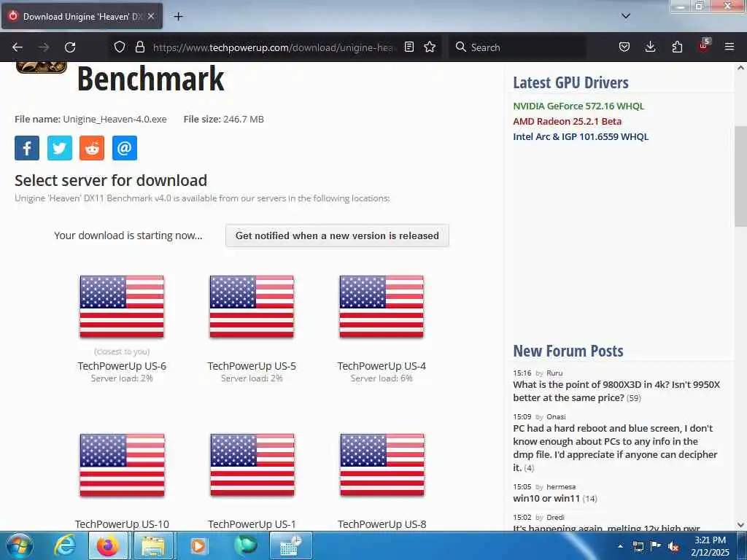Click the New Forum Posts heading
747x560 pixels.
(568, 351)
